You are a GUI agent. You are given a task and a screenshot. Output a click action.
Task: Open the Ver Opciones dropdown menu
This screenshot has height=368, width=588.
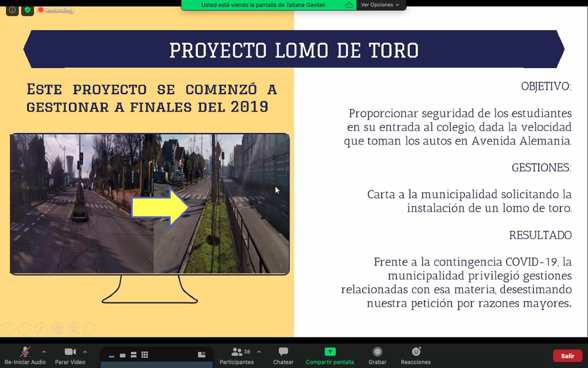point(380,5)
